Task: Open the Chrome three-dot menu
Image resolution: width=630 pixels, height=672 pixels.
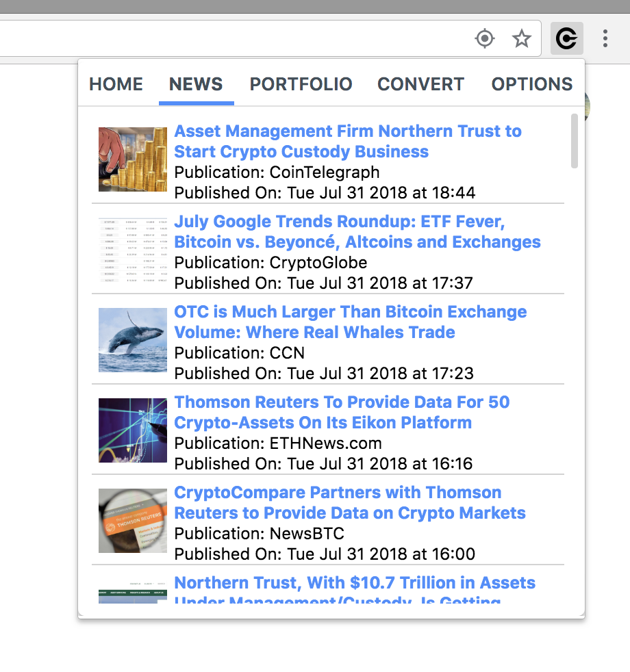Action: pyautogui.click(x=605, y=39)
